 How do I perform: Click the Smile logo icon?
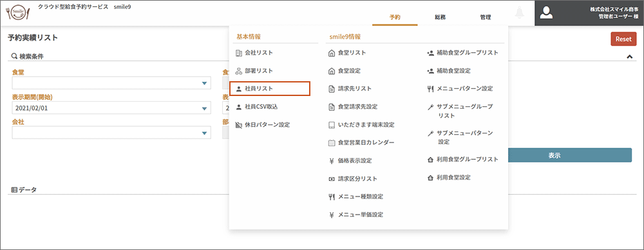17,13
